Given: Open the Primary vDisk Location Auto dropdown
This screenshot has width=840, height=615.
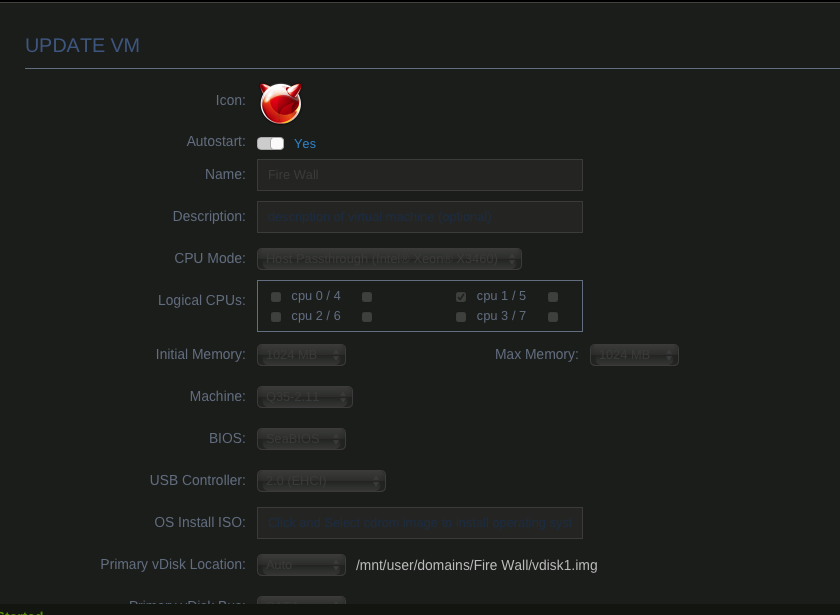Looking at the screenshot, I should pyautogui.click(x=302, y=565).
